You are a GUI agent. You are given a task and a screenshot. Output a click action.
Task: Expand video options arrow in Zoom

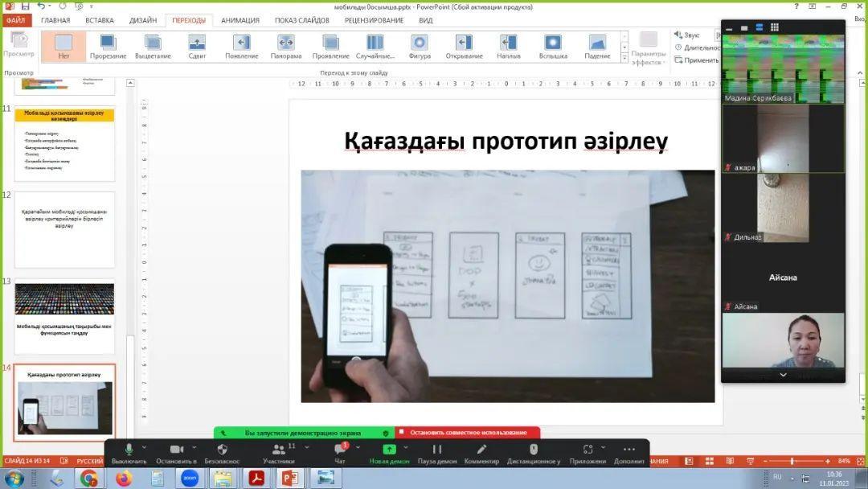(x=194, y=447)
